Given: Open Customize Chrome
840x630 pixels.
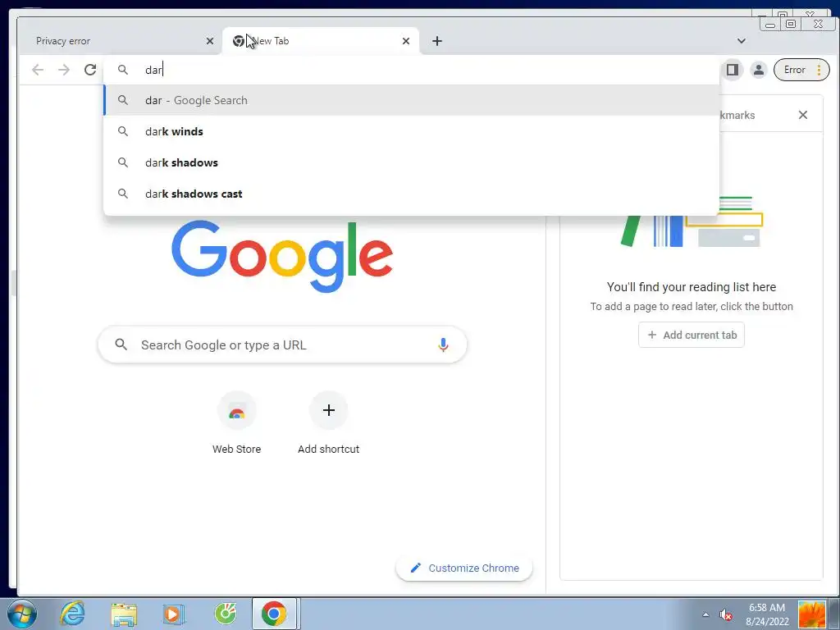Looking at the screenshot, I should tap(464, 568).
